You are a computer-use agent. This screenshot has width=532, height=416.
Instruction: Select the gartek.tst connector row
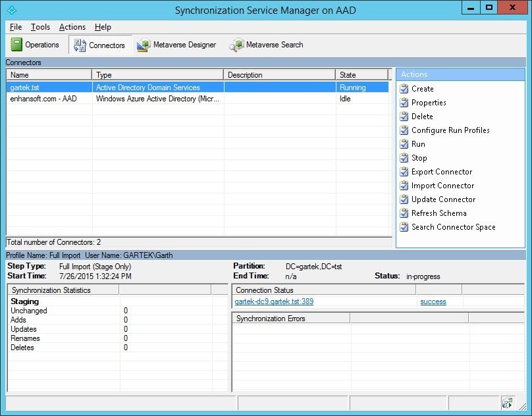point(198,87)
